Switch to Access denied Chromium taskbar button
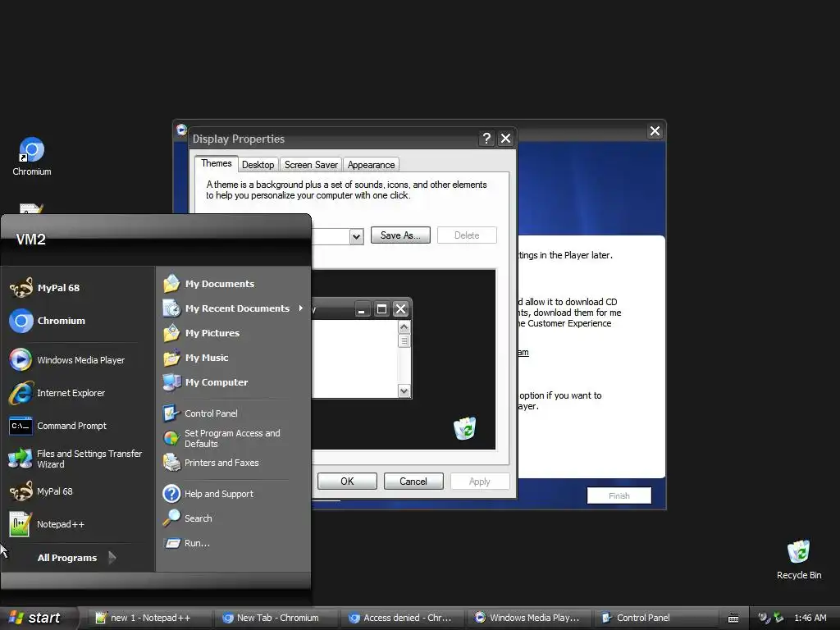This screenshot has height=630, width=840. click(x=403, y=618)
